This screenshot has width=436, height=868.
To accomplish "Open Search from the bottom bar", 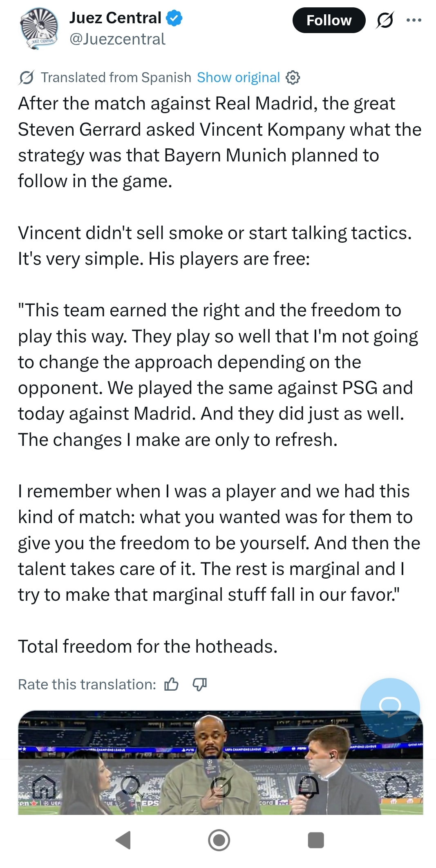I will pyautogui.click(x=132, y=786).
